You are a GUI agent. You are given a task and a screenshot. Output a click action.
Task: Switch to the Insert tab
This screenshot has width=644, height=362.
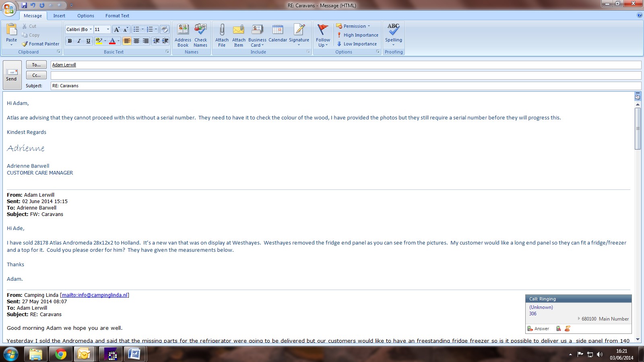pyautogui.click(x=59, y=16)
